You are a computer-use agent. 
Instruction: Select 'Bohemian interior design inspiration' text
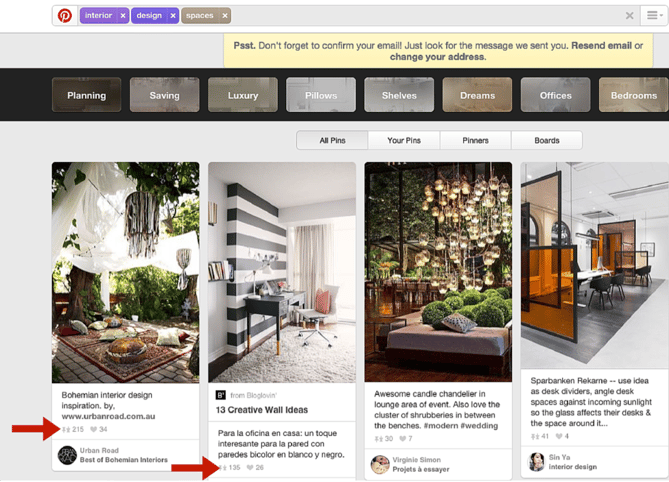(x=107, y=400)
